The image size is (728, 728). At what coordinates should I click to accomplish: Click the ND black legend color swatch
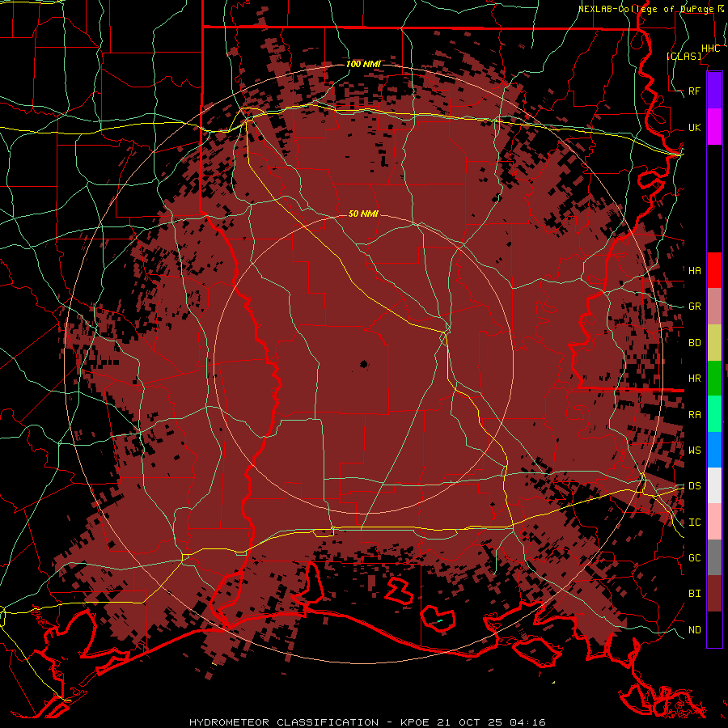pos(714,629)
